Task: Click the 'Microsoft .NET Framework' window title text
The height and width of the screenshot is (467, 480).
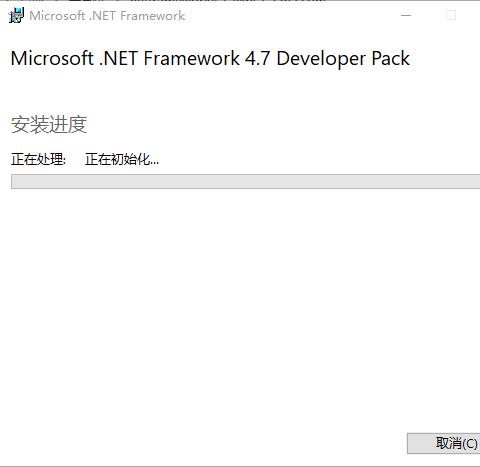Action: point(107,16)
